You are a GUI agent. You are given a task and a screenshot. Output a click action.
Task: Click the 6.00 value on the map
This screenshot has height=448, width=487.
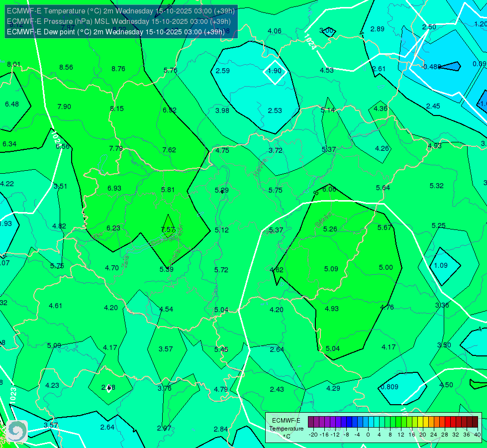pos(329,189)
